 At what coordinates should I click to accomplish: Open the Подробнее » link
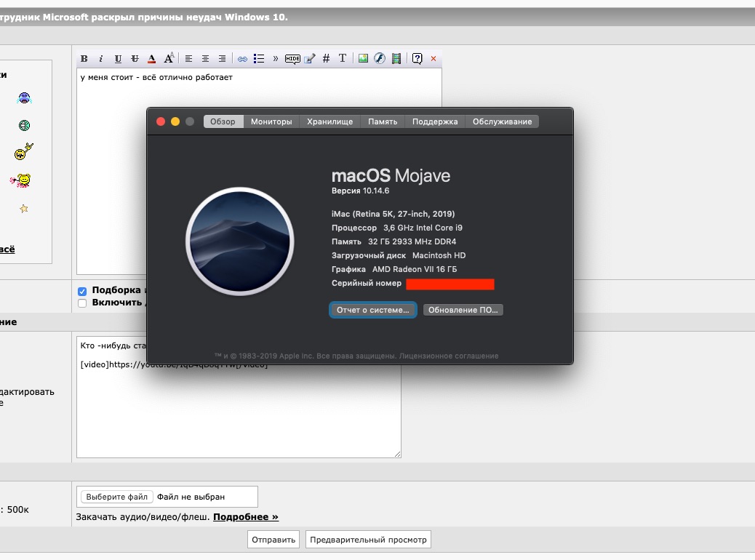tap(246, 516)
